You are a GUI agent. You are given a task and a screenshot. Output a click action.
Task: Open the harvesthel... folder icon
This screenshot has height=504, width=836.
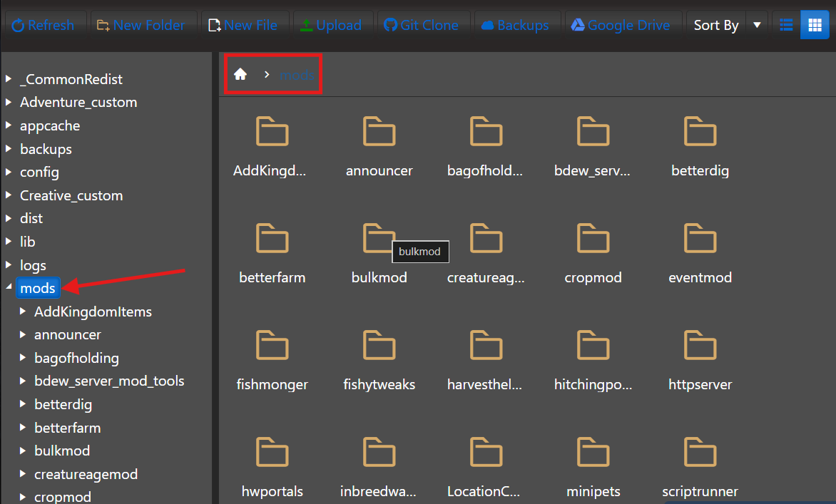click(486, 345)
